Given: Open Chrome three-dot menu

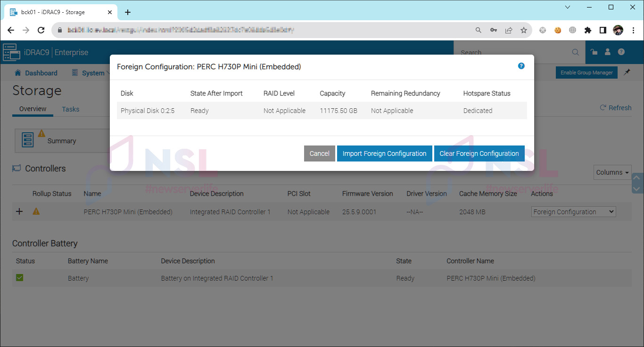Looking at the screenshot, I should pos(633,30).
